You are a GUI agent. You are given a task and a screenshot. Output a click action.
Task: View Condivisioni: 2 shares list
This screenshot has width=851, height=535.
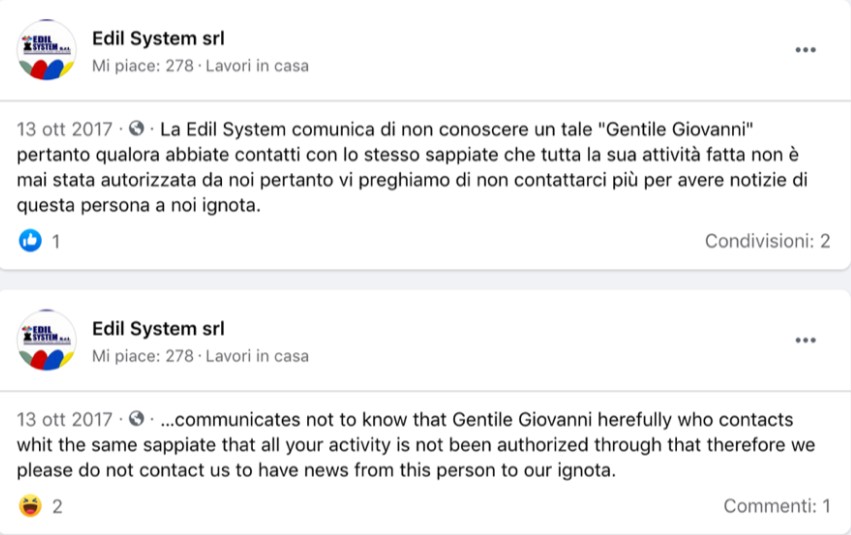click(767, 241)
